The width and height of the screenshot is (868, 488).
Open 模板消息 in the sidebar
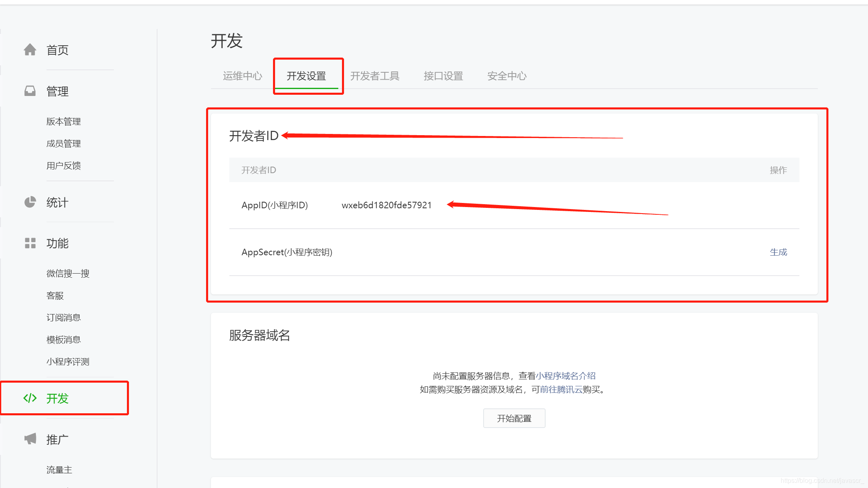(63, 339)
